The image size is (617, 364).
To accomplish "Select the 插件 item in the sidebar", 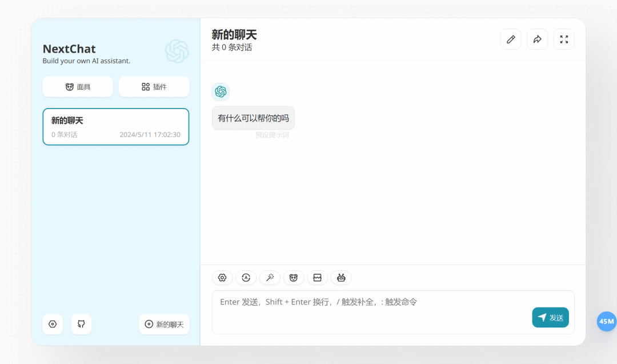I will [154, 86].
